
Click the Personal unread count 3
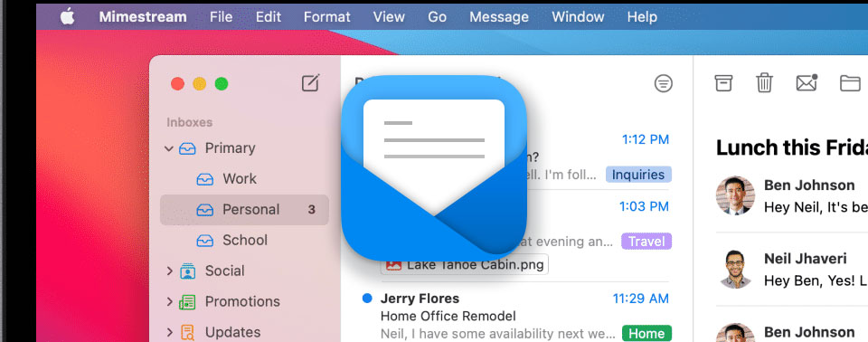click(x=312, y=210)
